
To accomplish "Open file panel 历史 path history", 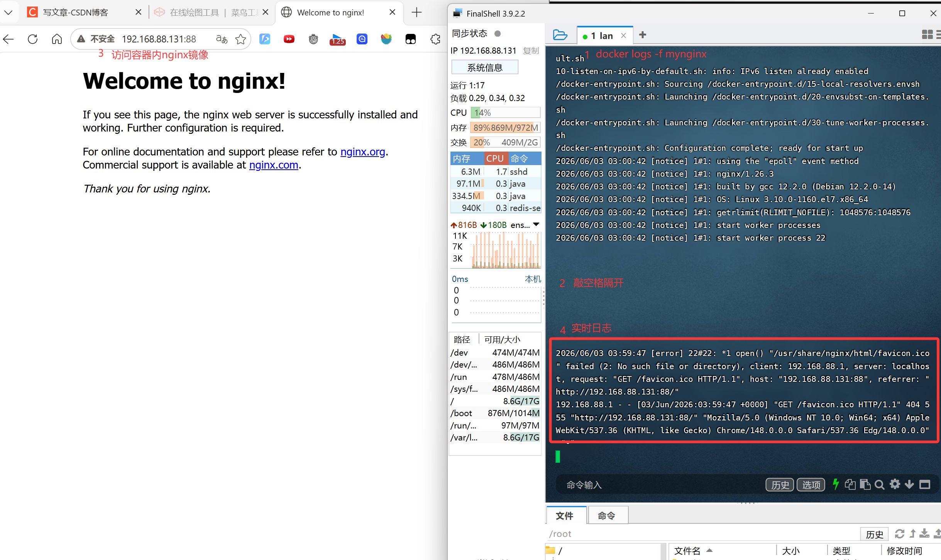I will [874, 534].
